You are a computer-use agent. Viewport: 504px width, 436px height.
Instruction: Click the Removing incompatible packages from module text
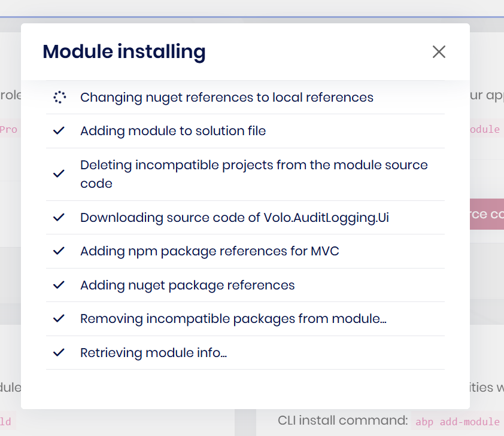pyautogui.click(x=233, y=319)
